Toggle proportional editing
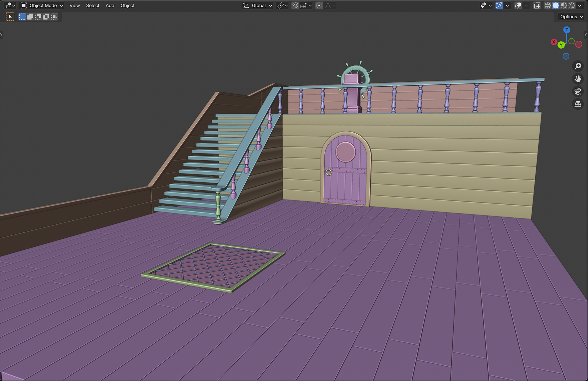Viewport: 588px width, 381px height. click(x=319, y=6)
